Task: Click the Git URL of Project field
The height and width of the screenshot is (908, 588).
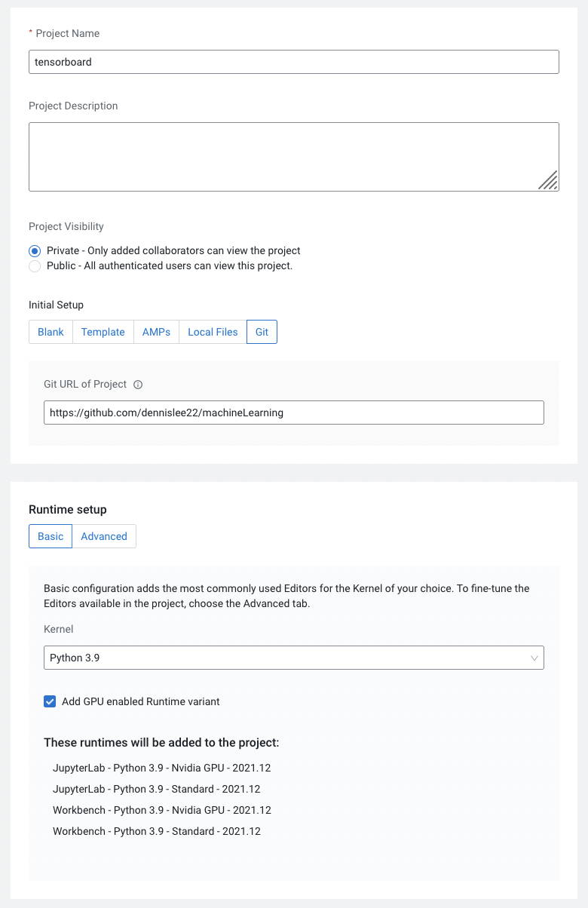Action: 293,413
